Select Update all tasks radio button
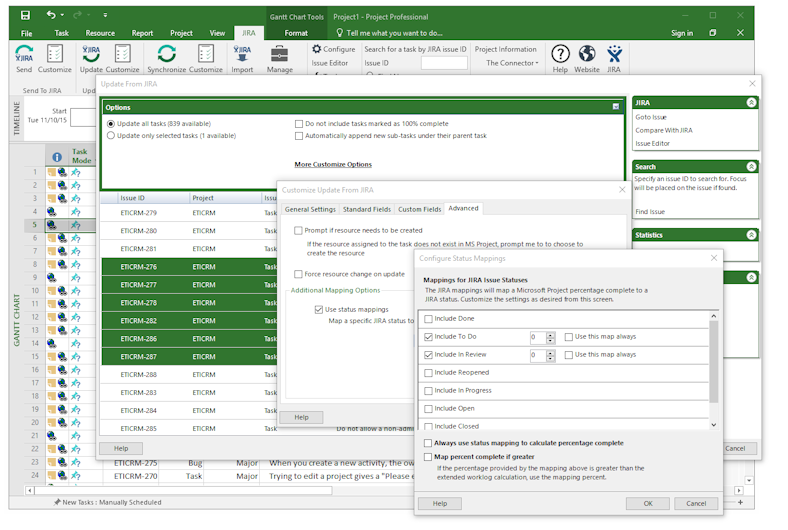This screenshot has height=530, width=788. click(111, 124)
